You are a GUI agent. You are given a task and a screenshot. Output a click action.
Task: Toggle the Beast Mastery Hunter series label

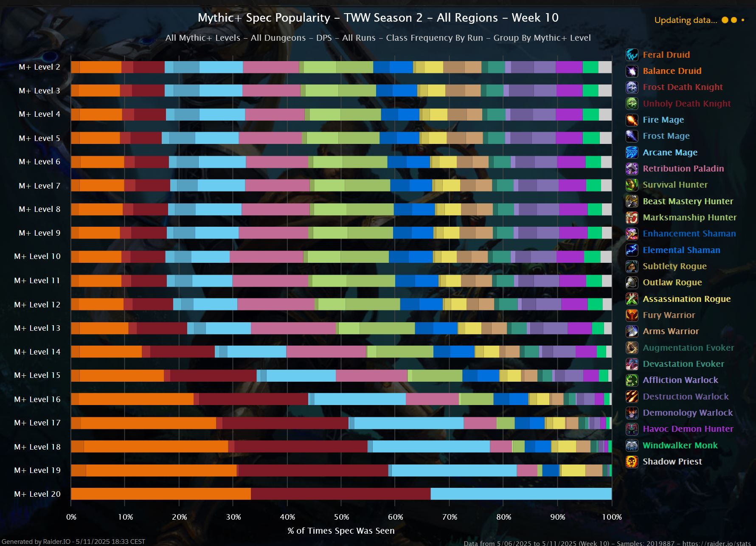coord(688,201)
